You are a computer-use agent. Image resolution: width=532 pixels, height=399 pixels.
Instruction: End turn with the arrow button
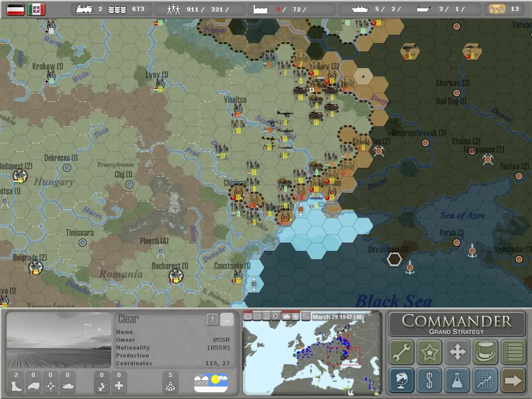click(513, 380)
